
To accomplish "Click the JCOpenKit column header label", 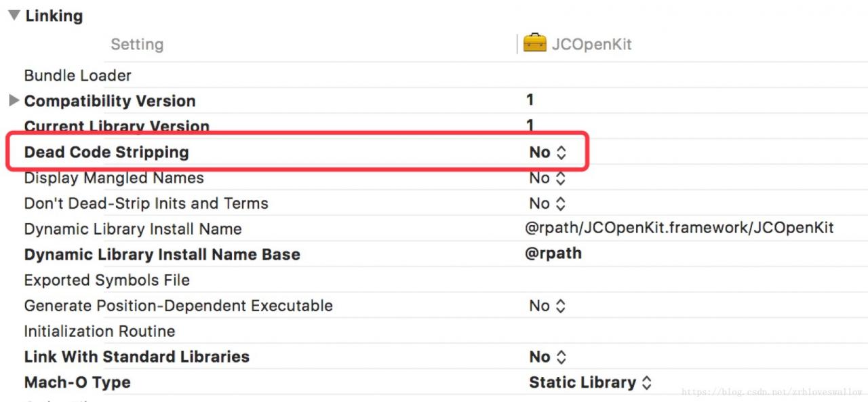I will click(x=591, y=45).
